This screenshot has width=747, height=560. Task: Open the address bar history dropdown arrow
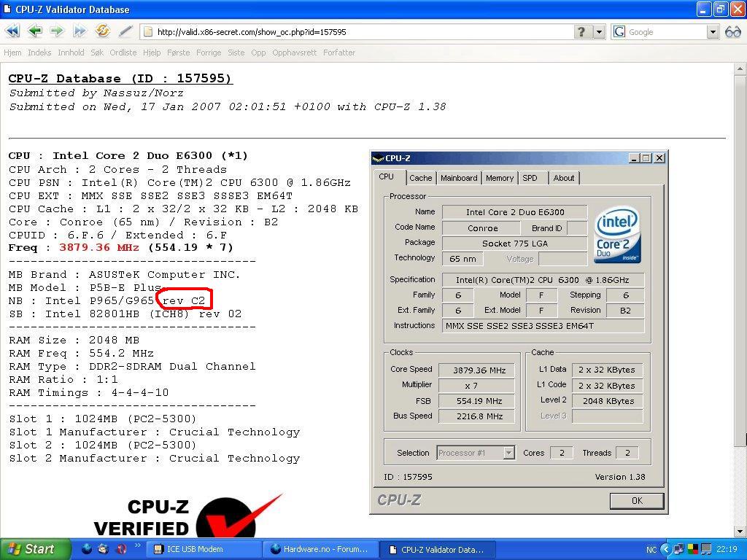click(599, 32)
